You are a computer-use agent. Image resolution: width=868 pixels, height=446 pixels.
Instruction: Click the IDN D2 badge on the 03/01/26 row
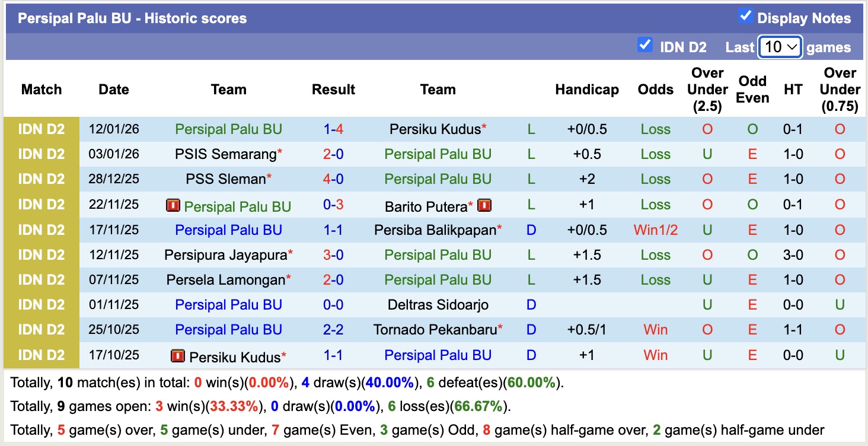coord(41,154)
